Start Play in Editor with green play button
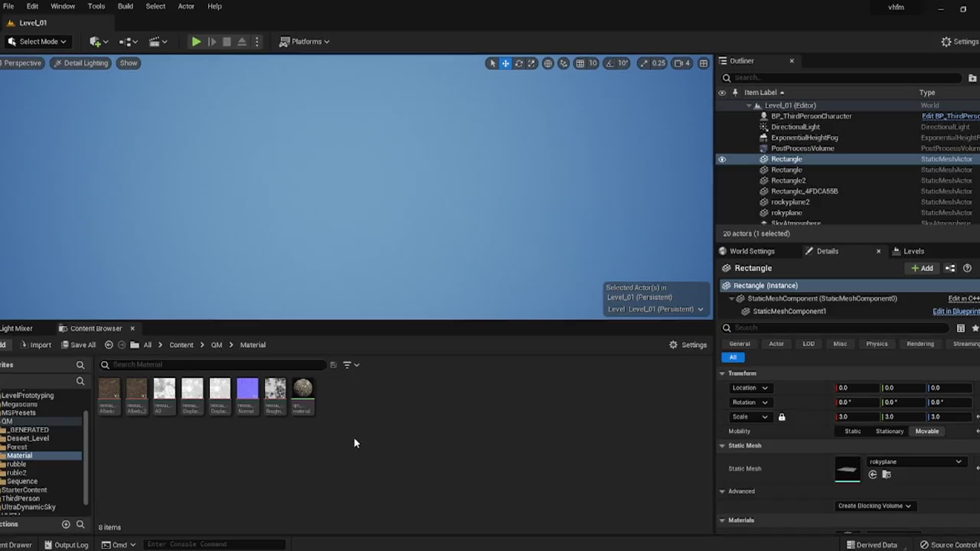The image size is (980, 551). click(x=196, y=42)
